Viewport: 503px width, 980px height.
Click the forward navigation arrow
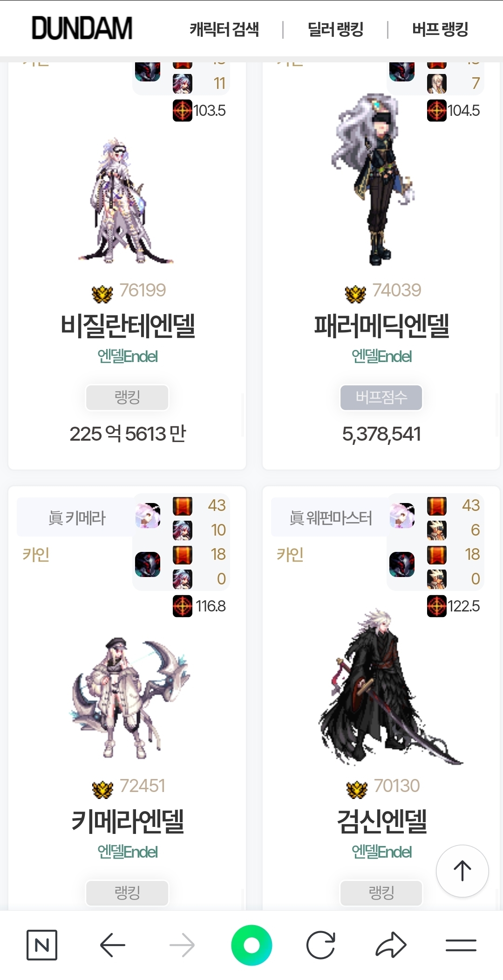click(x=182, y=945)
